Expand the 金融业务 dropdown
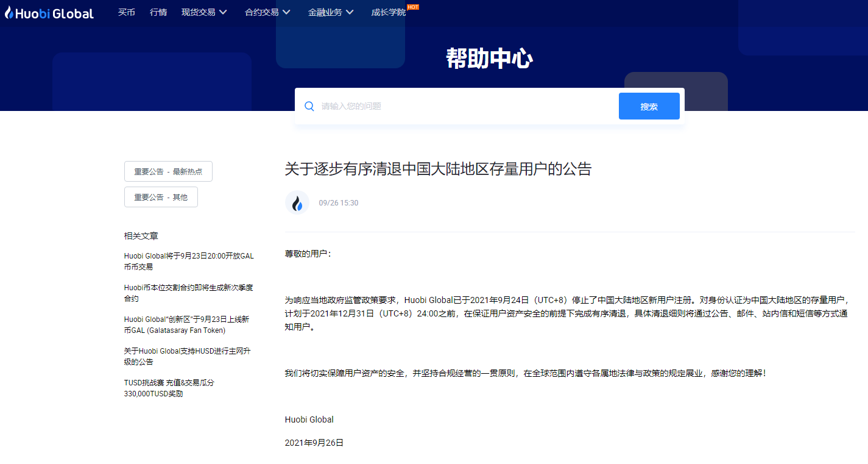The width and height of the screenshot is (868, 464). click(x=331, y=12)
